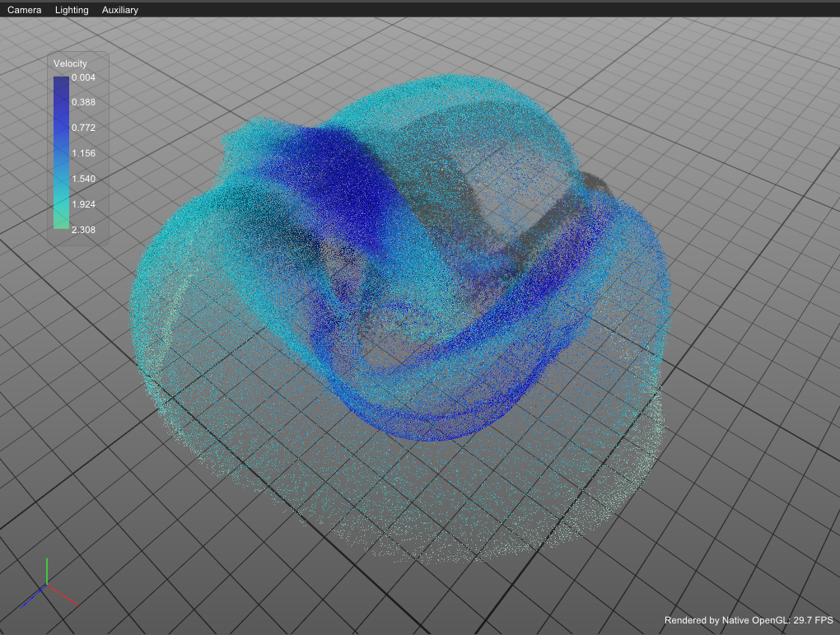Click the XYZ axis orientation gizmo

(49, 584)
